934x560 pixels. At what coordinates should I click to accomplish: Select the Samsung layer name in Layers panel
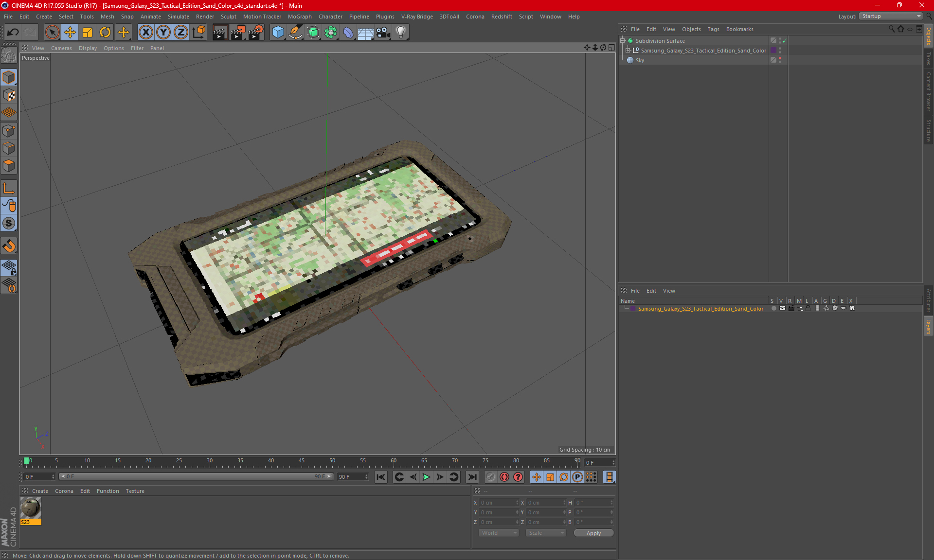click(x=700, y=309)
